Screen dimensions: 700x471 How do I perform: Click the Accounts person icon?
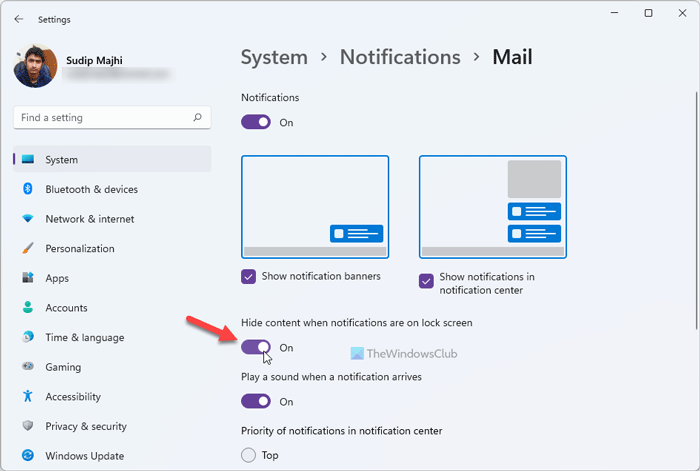pyautogui.click(x=28, y=307)
